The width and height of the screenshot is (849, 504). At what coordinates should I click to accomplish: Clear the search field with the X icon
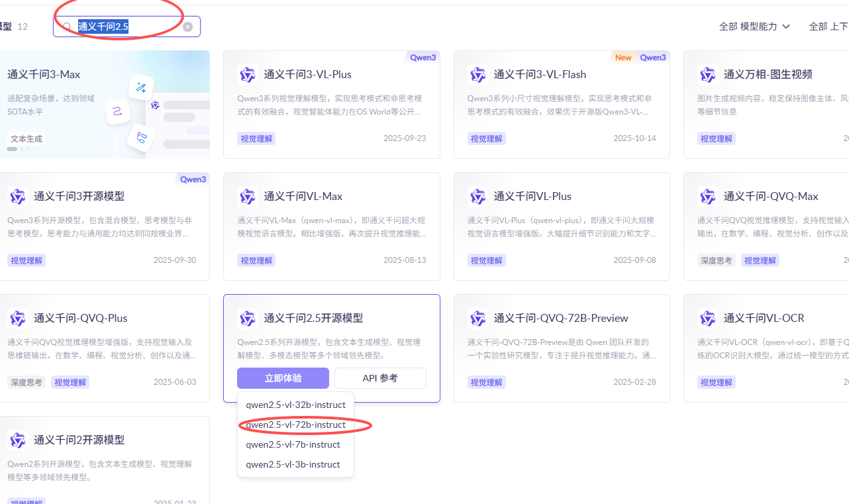pos(187,26)
